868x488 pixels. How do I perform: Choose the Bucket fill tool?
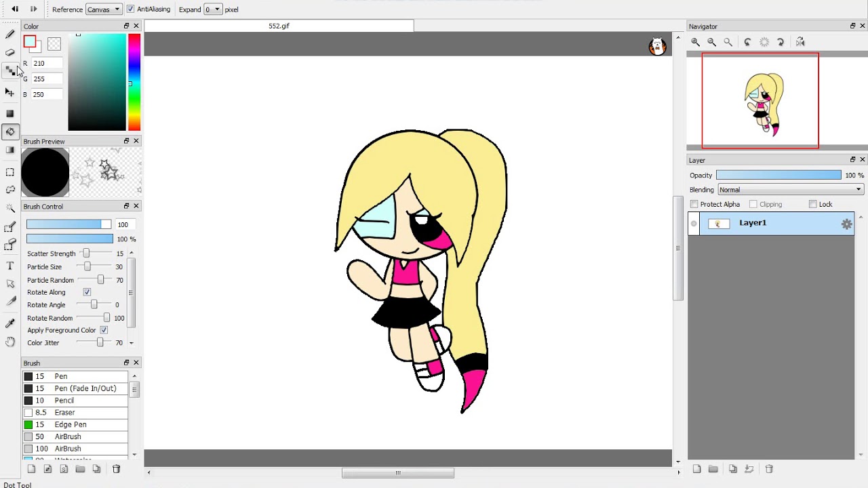coord(9,131)
